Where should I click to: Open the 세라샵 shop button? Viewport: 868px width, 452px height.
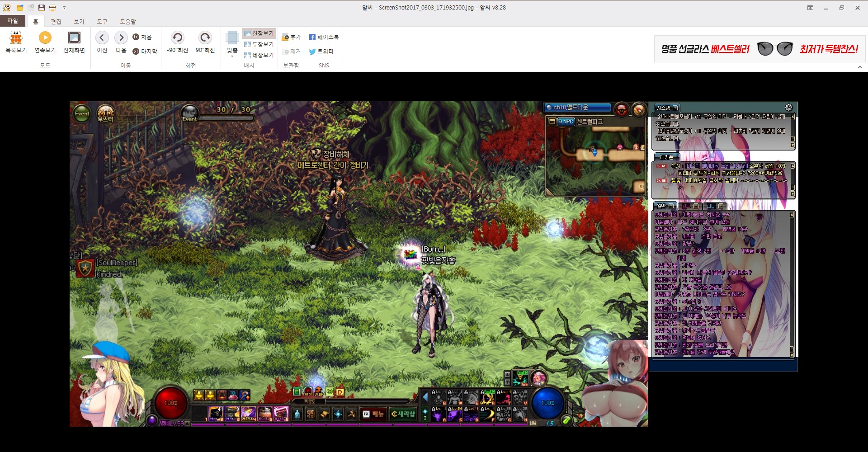[x=403, y=414]
